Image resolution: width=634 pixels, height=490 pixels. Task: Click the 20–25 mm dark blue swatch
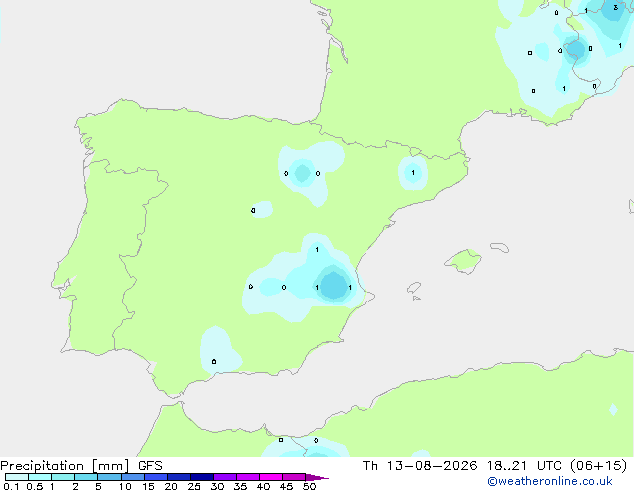[179, 477]
